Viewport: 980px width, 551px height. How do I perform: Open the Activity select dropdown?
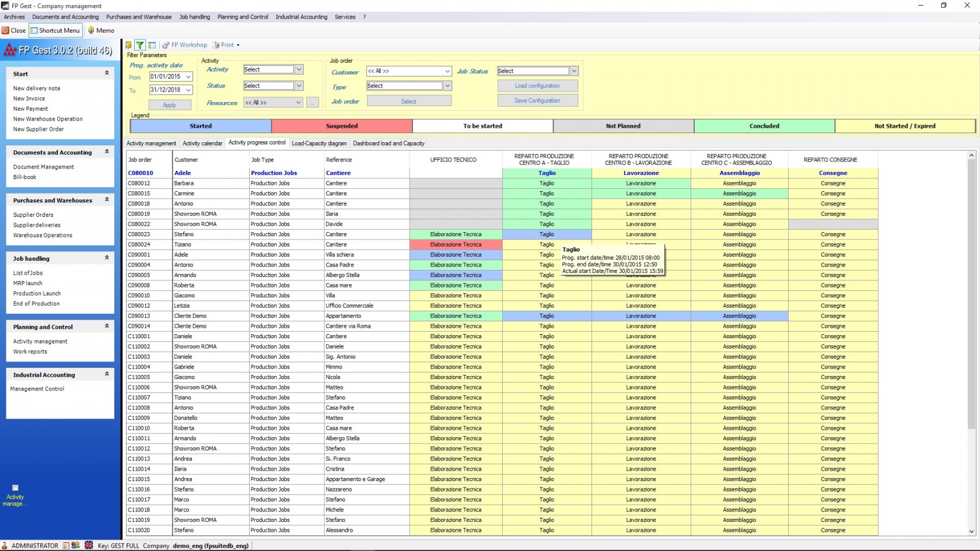point(299,69)
